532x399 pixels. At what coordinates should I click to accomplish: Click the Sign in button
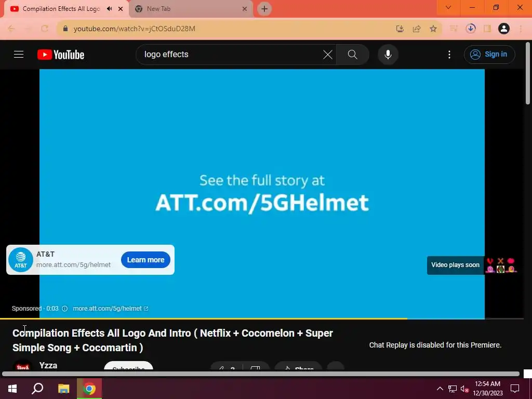(x=489, y=54)
